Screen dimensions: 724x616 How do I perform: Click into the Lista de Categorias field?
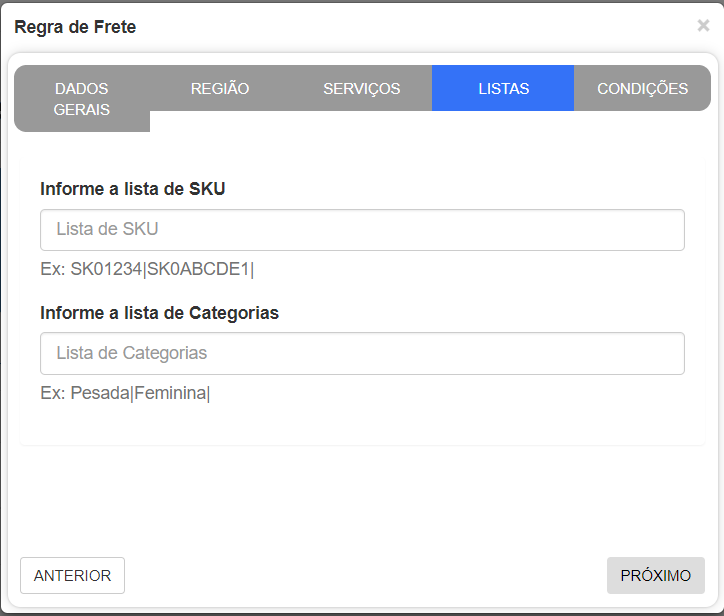coord(362,353)
